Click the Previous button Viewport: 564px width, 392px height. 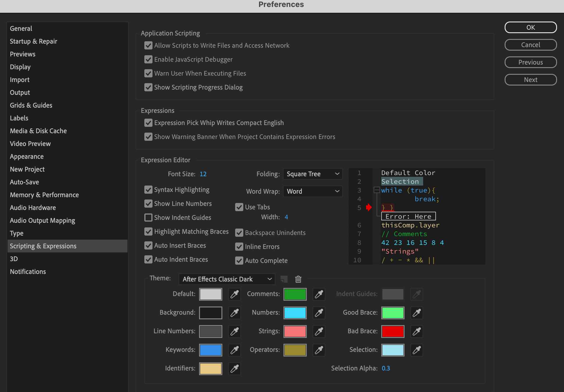(x=530, y=62)
